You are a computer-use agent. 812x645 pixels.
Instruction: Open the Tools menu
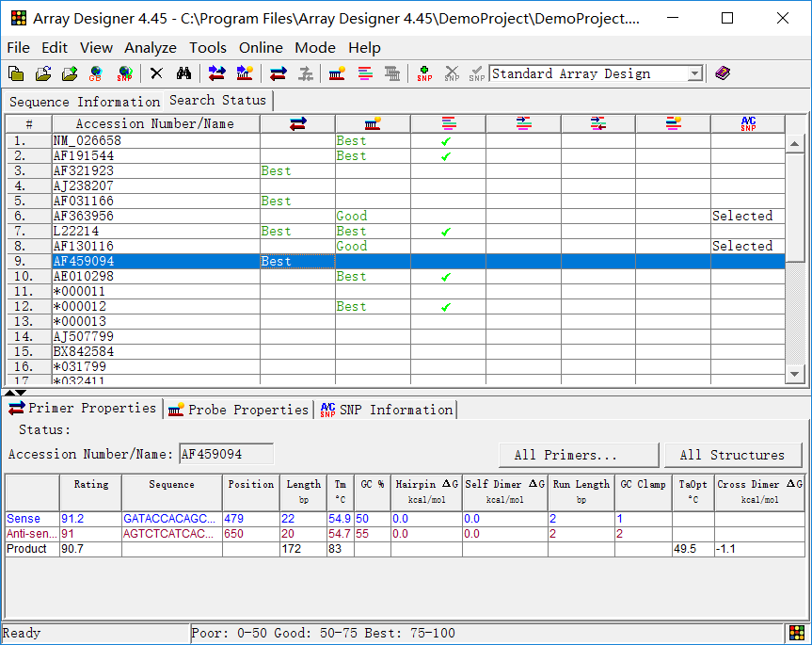(x=208, y=48)
